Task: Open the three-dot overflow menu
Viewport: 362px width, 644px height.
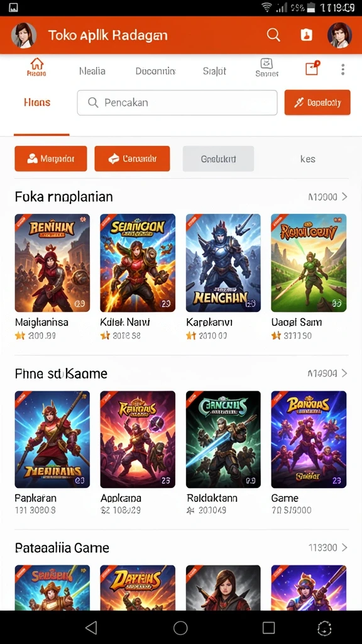Action: coord(343,69)
